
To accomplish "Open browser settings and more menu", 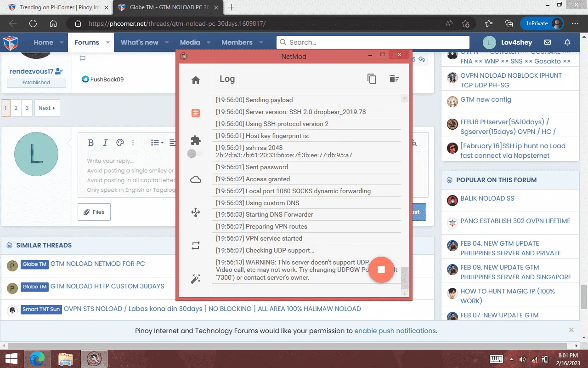I will tap(575, 23).
